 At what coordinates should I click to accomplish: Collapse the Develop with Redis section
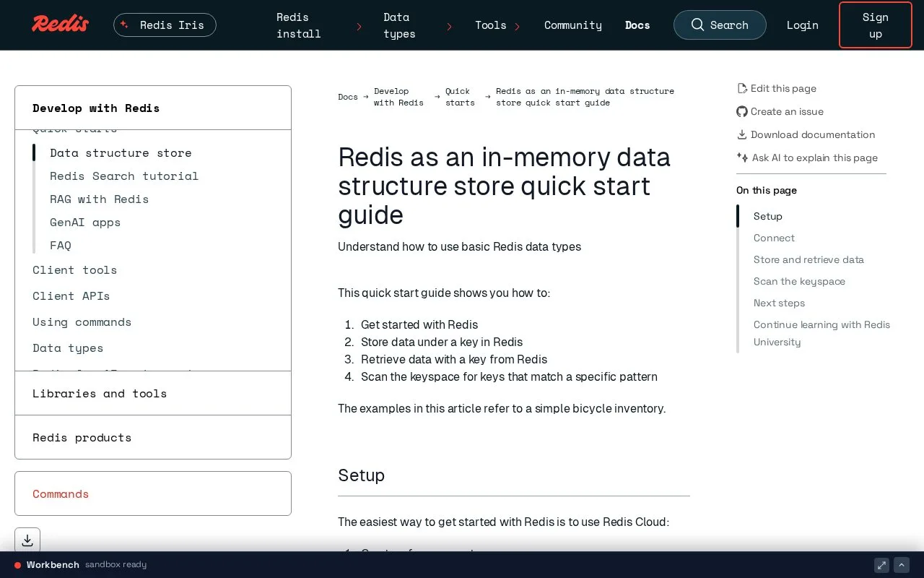[x=153, y=108]
